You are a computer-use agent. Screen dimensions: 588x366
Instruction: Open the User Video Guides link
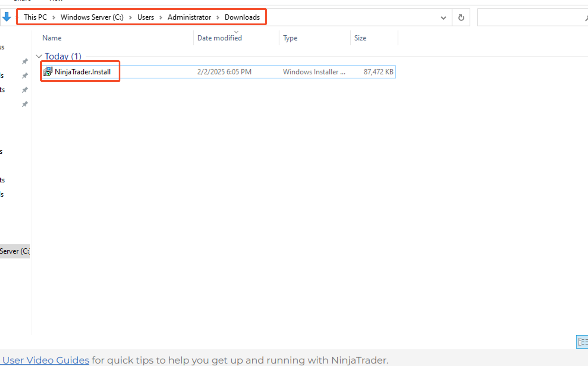point(46,360)
